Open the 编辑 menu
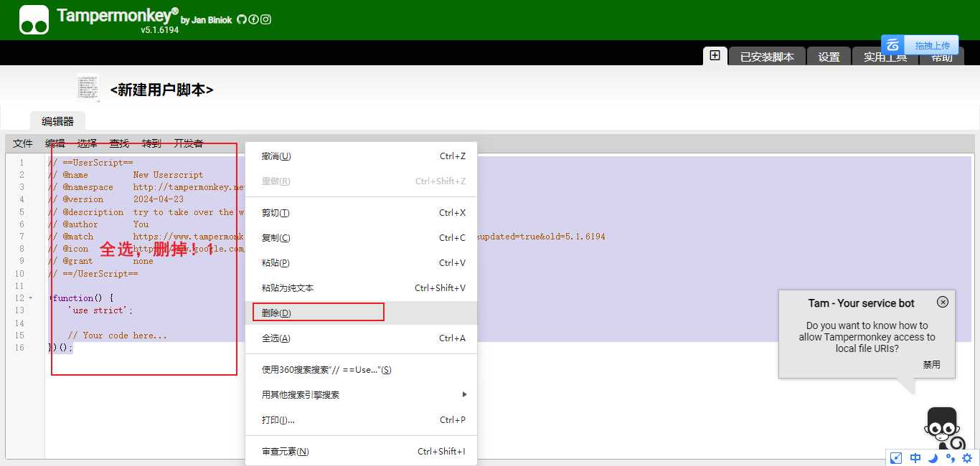980x466 pixels. click(55, 143)
